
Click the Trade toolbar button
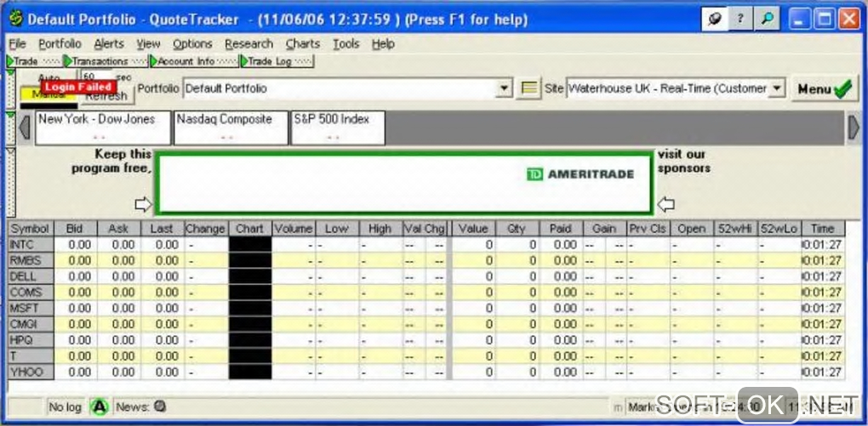point(34,61)
